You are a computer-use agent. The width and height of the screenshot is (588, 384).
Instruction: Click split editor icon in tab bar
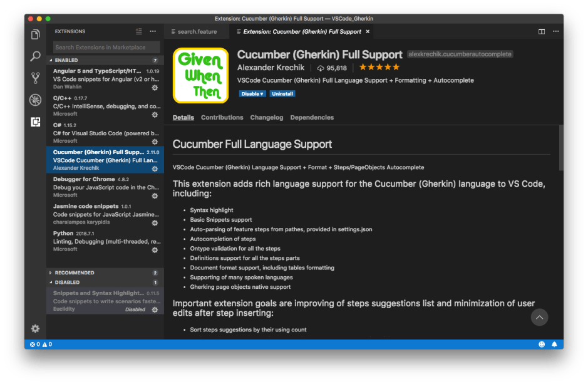pos(542,31)
